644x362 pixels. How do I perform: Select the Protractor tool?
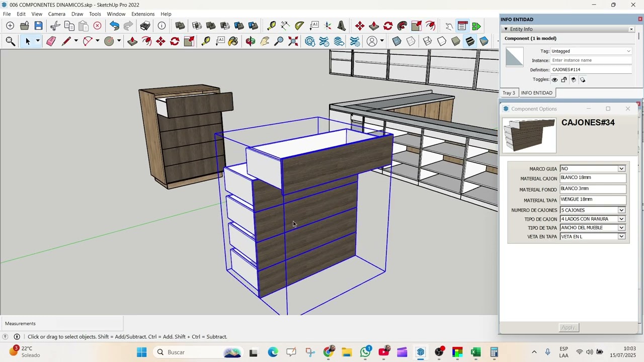click(x=299, y=26)
